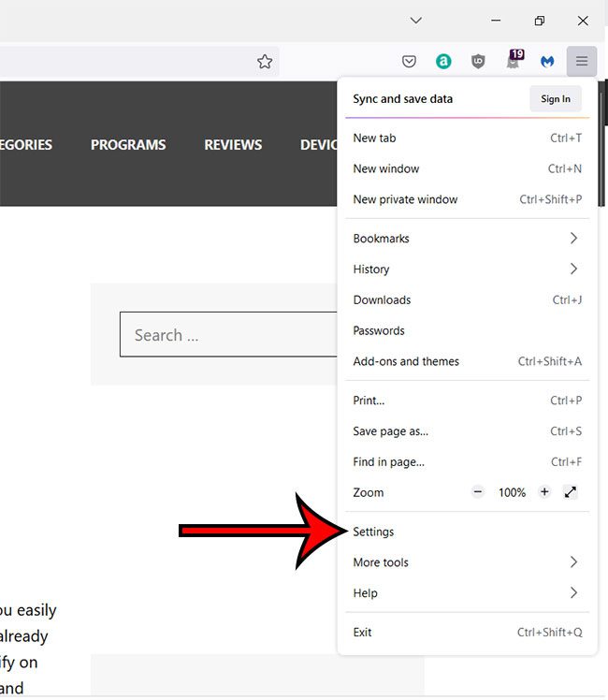Increase zoom with the plus button

click(x=544, y=492)
